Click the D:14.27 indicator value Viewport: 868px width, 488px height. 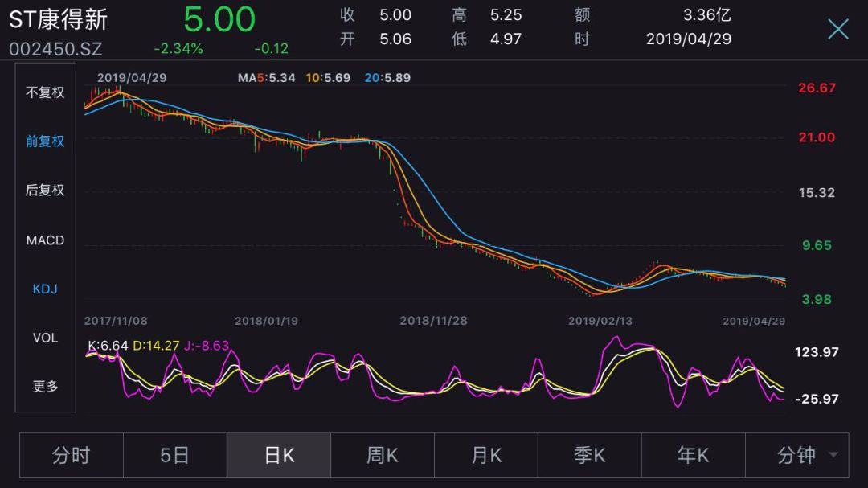pos(156,346)
